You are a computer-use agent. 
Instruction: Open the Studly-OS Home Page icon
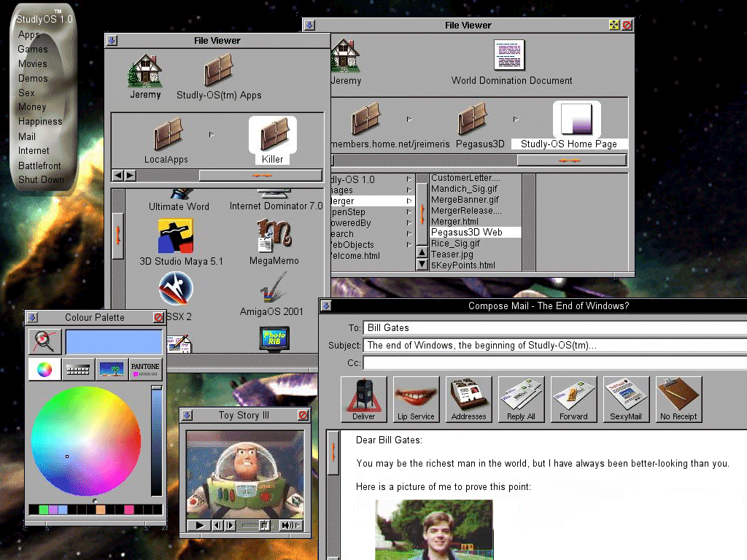576,119
